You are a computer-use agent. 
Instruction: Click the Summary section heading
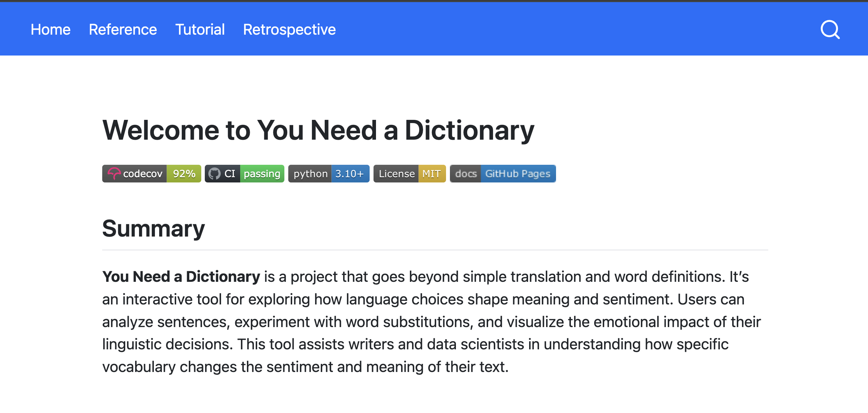(x=153, y=229)
